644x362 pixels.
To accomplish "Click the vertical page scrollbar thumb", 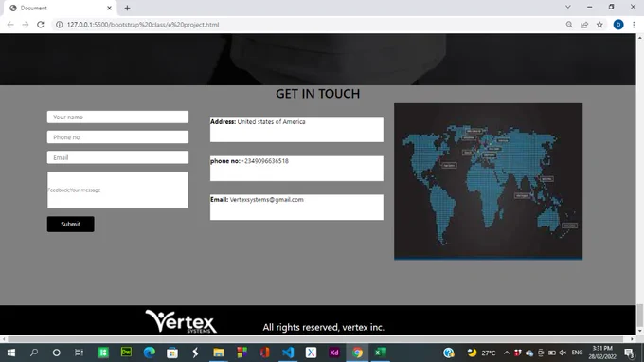I will tap(640, 315).
